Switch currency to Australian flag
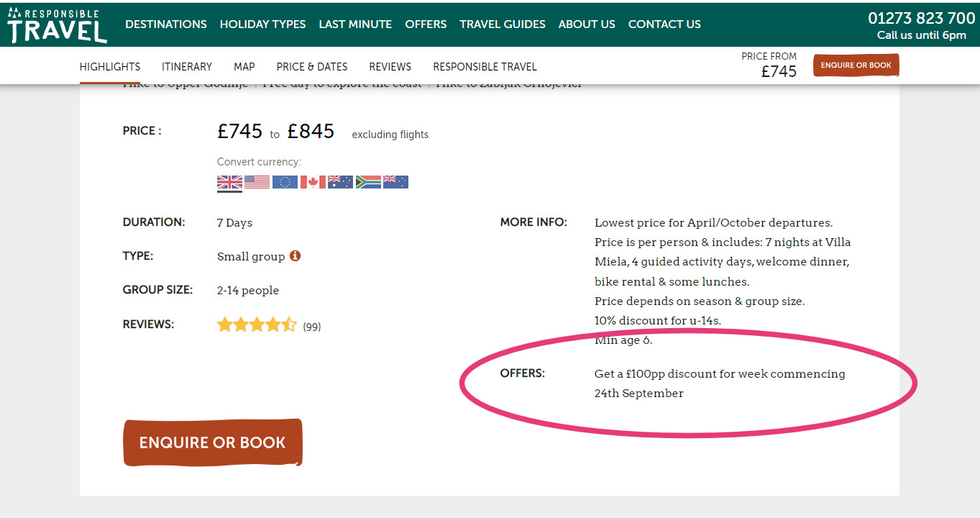 click(340, 182)
